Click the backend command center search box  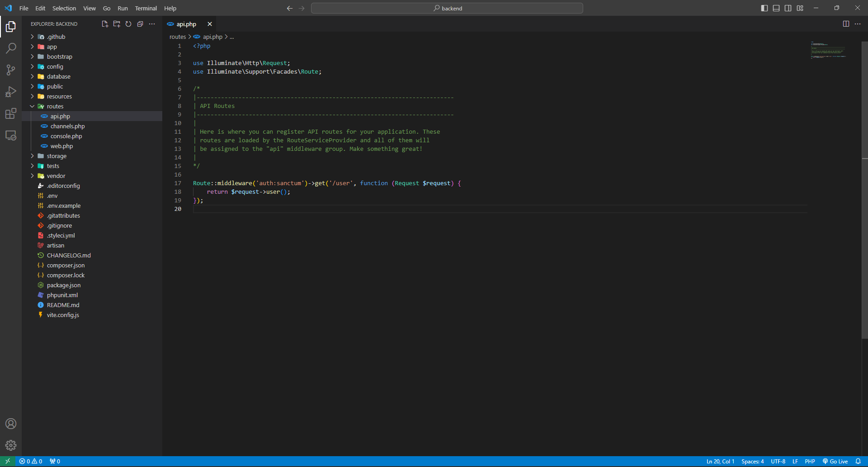point(447,8)
